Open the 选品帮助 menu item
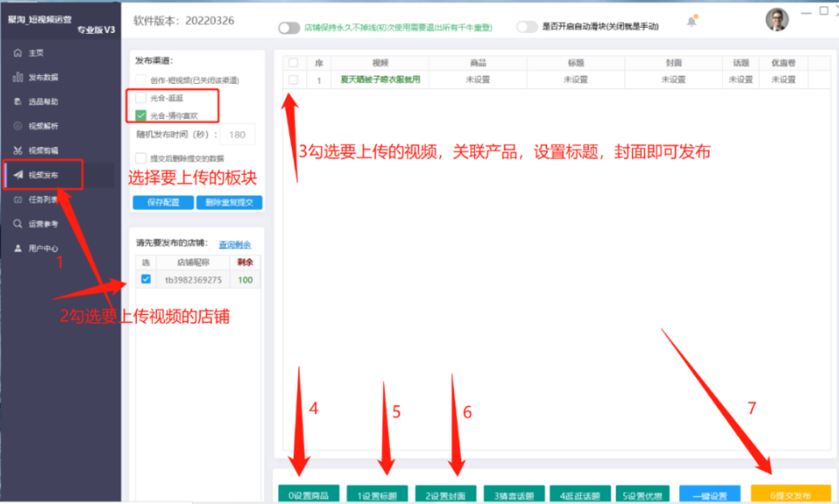The image size is (839, 504). click(44, 102)
